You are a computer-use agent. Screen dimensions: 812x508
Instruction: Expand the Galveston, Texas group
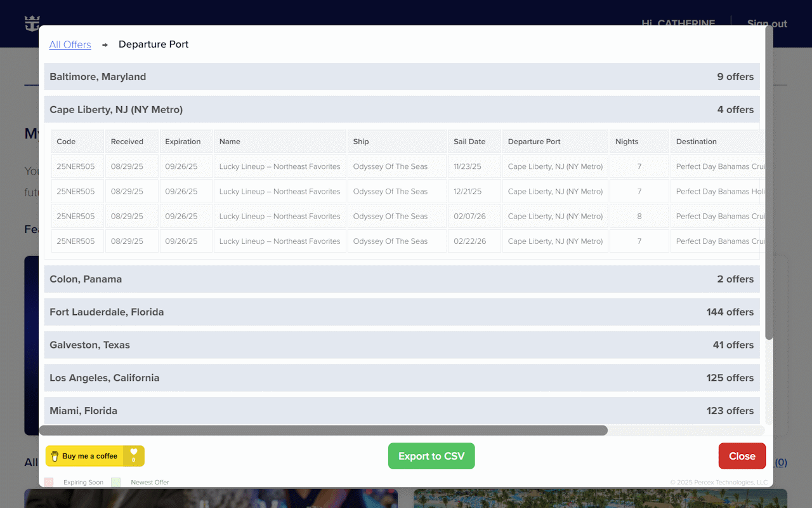pos(402,345)
